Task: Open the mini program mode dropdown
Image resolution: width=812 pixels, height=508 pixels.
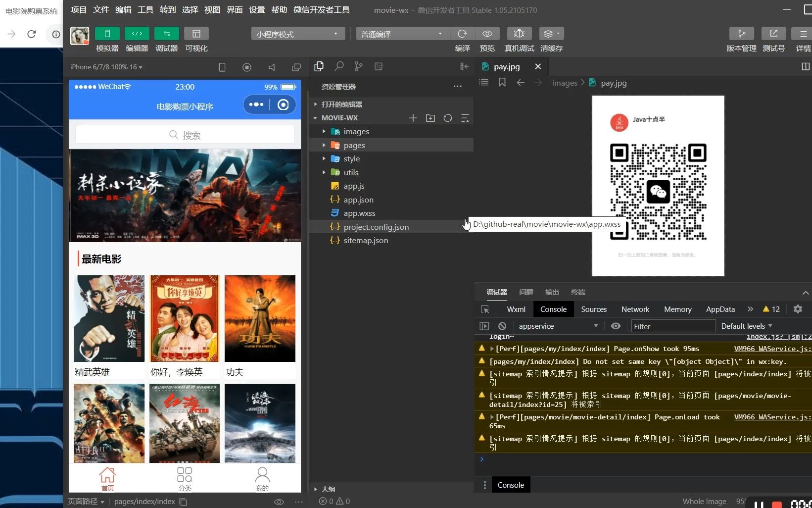Action: pyautogui.click(x=297, y=34)
